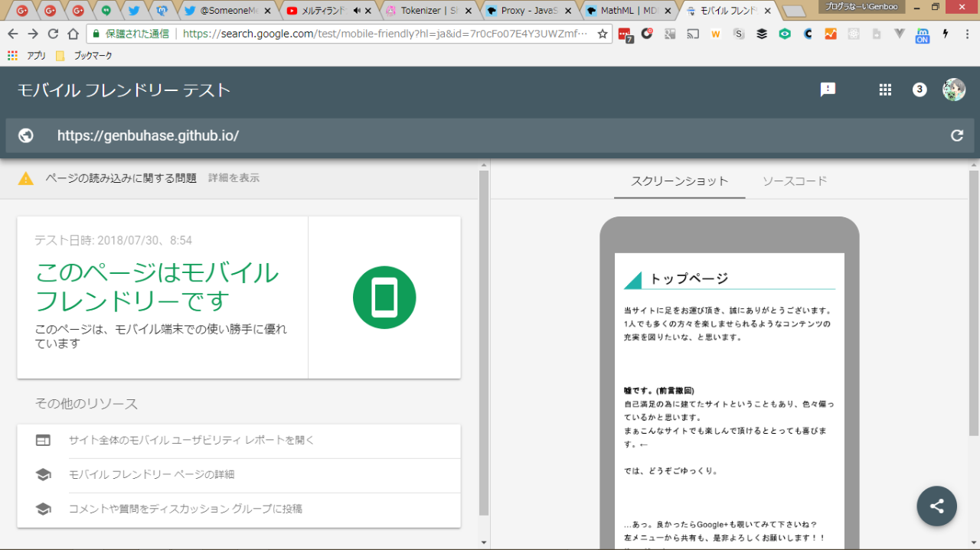This screenshot has width=980, height=550.
Task: Click the globe icon beside tested URL
Action: (x=26, y=135)
